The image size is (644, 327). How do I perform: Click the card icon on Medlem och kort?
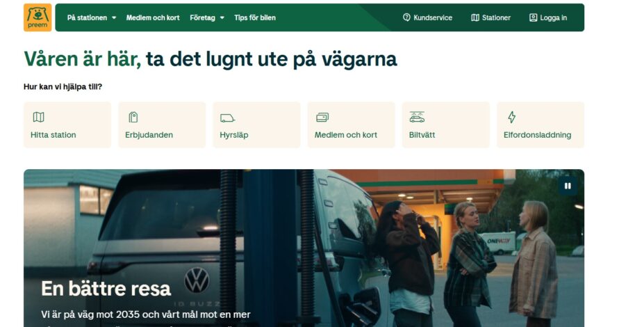322,118
